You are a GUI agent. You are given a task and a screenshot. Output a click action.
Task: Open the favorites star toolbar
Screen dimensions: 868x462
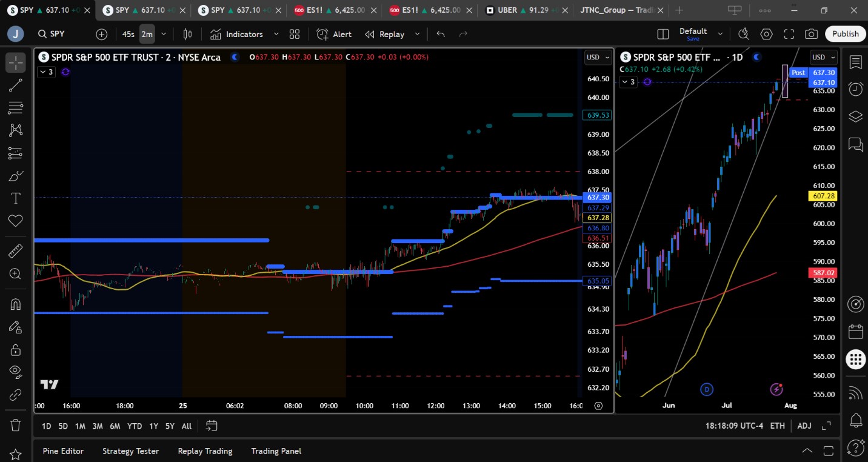click(16, 454)
